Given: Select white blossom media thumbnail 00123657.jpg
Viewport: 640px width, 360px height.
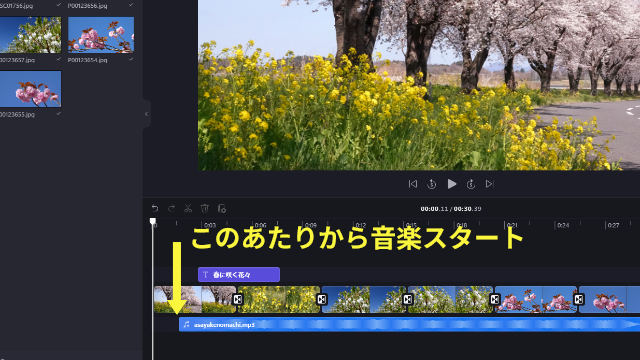Looking at the screenshot, I should click(x=31, y=35).
